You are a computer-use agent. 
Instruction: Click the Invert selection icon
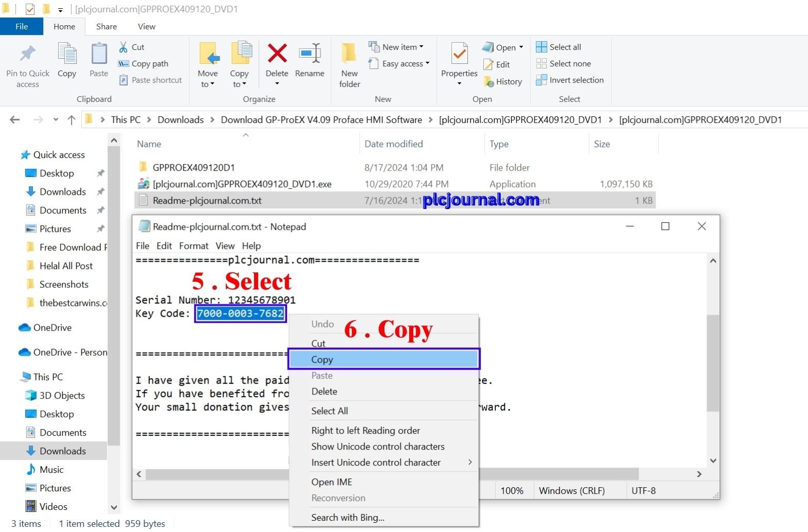coord(541,80)
